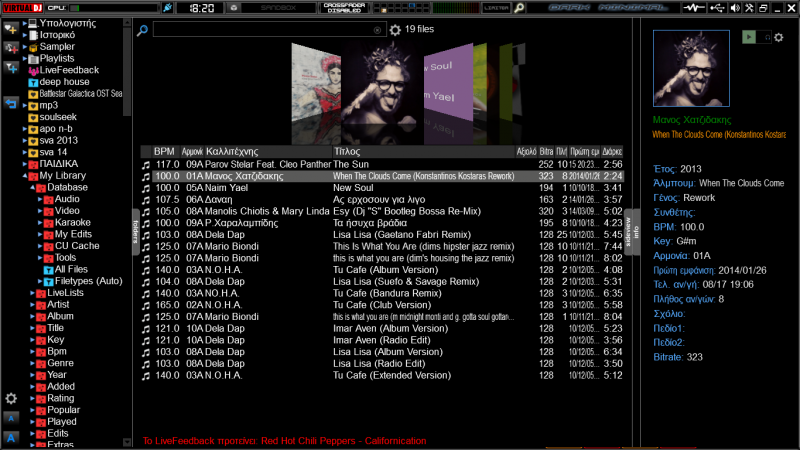Image resolution: width=800 pixels, height=450 pixels.
Task: Collapse the Database tree node
Action: (32, 187)
